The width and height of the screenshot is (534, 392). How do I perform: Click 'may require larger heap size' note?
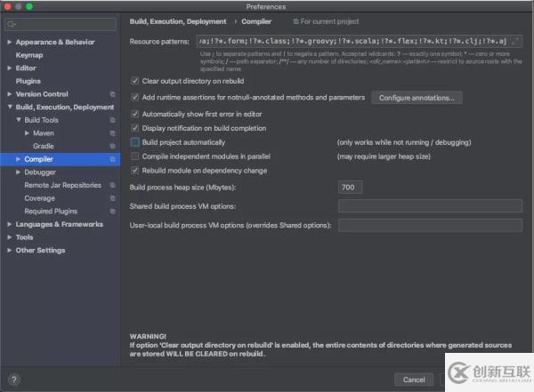coord(384,156)
